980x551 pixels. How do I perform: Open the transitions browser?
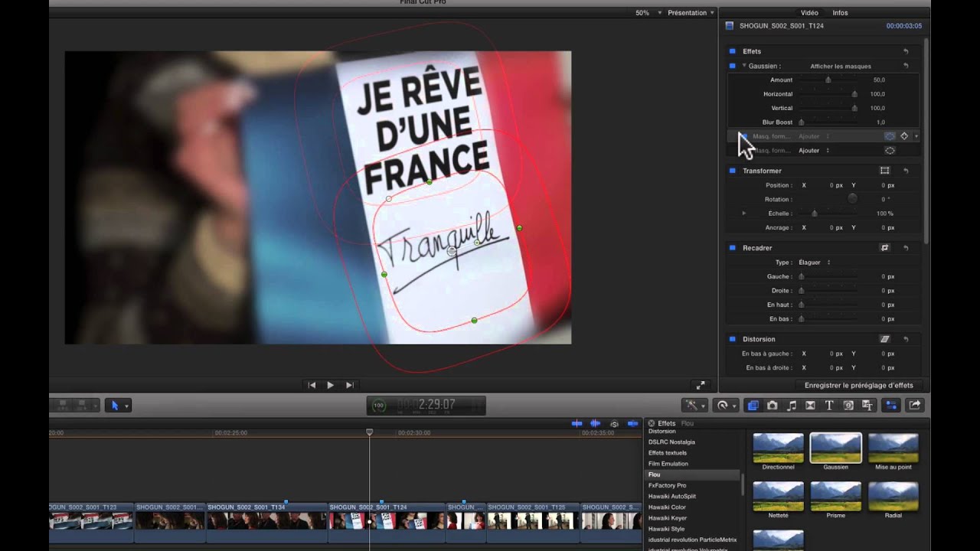click(x=810, y=406)
